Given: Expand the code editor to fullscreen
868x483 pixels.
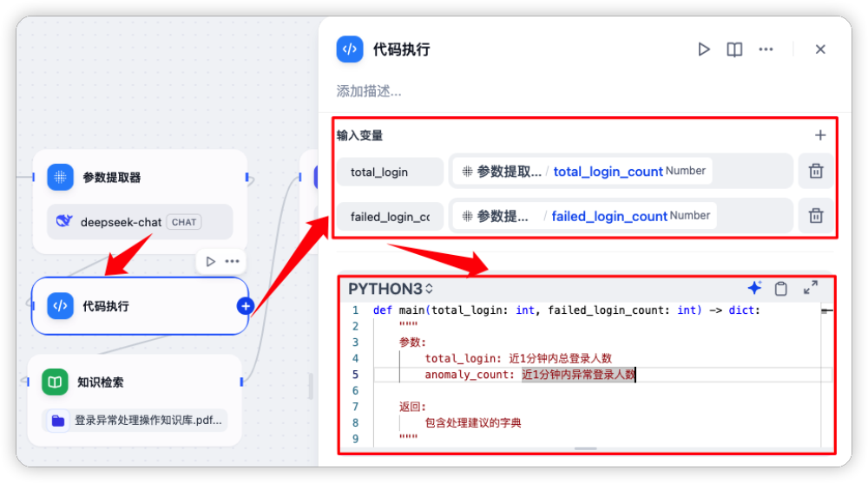Looking at the screenshot, I should point(811,288).
